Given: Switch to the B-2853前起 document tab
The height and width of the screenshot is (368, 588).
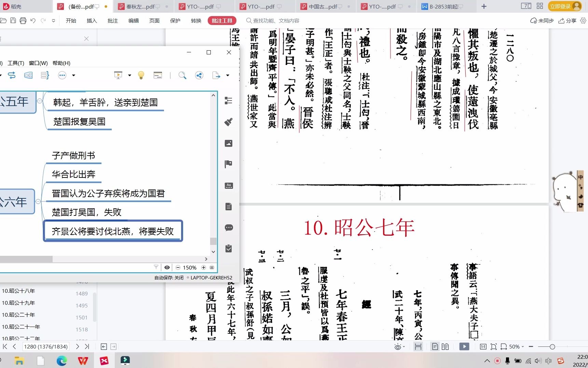Looking at the screenshot, I should [x=447, y=6].
